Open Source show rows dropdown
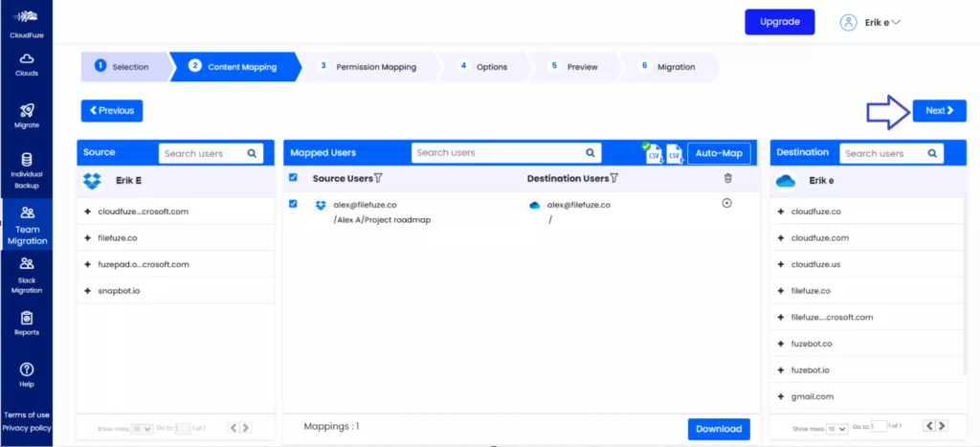The width and height of the screenshot is (980, 447). tap(144, 429)
